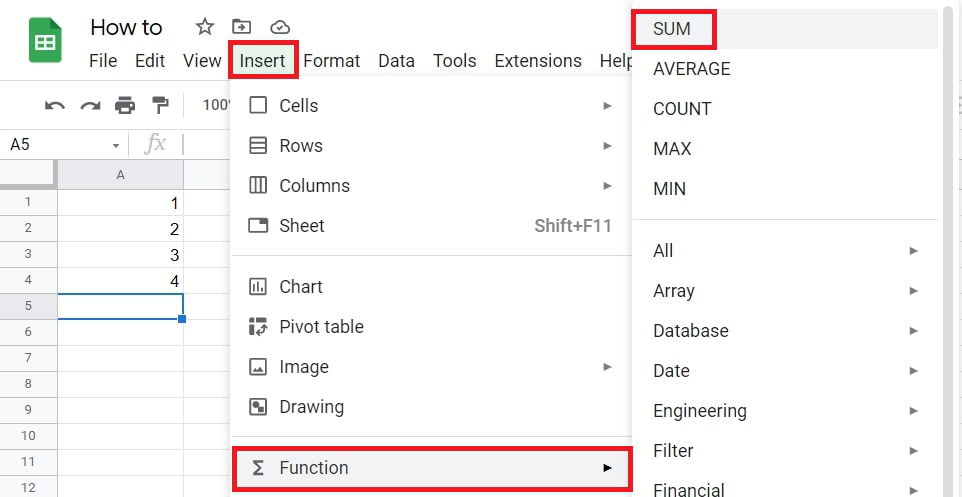
Task: Select column A header
Action: click(120, 175)
